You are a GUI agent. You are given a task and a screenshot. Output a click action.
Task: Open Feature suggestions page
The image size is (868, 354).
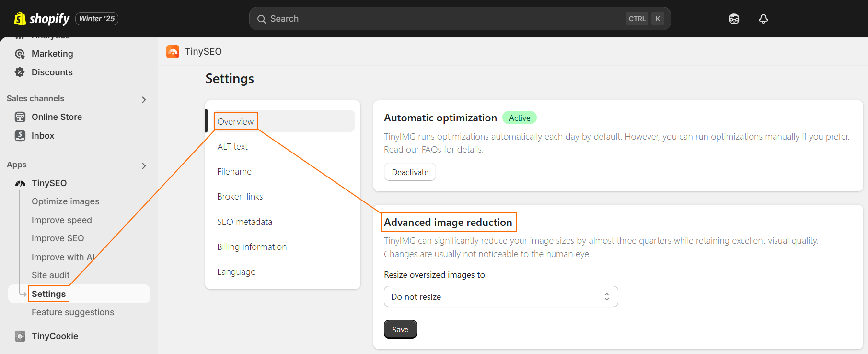click(73, 312)
